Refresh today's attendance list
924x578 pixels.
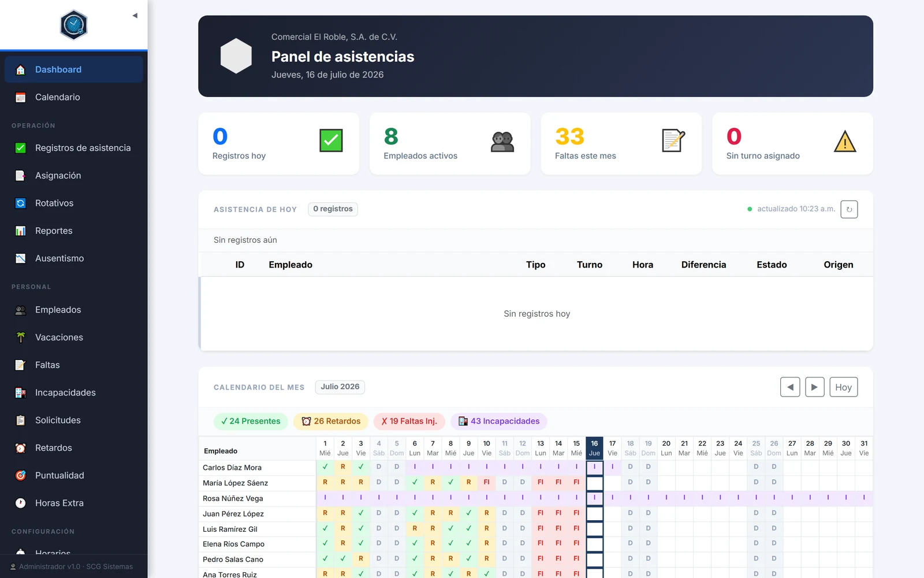(x=849, y=209)
